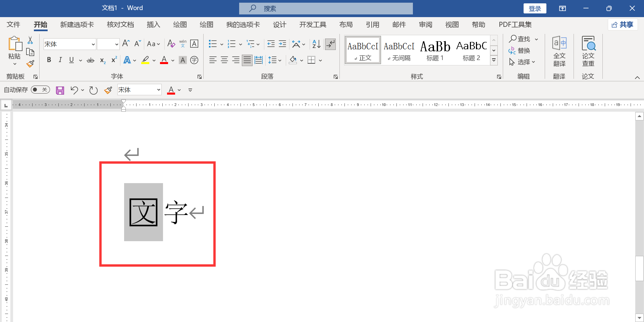The width and height of the screenshot is (644, 322).
Task: Increase paragraph indent
Action: pyautogui.click(x=282, y=44)
